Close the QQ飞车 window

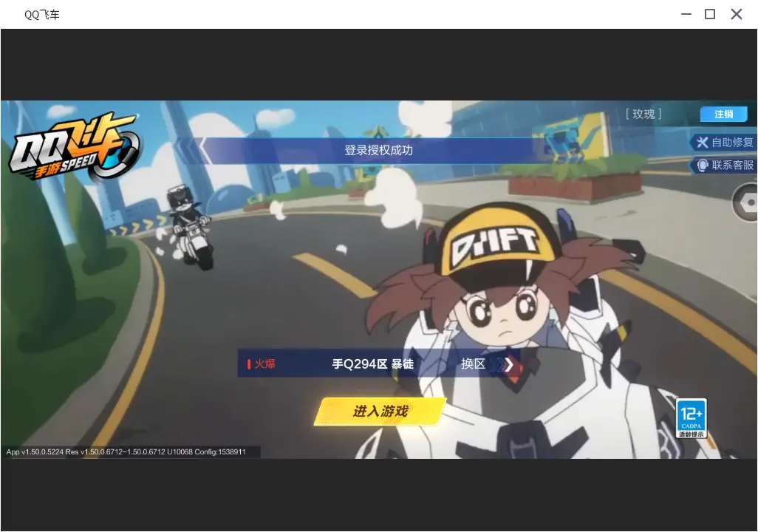737,14
